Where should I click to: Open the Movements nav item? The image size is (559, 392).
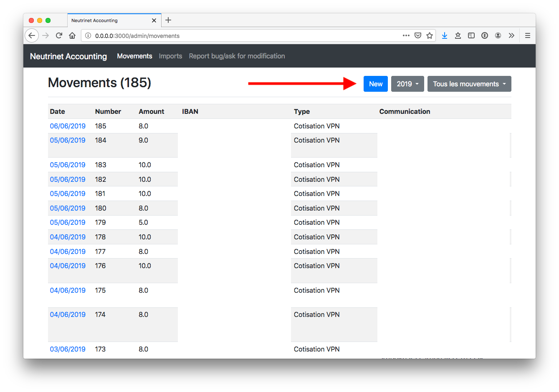(x=134, y=56)
